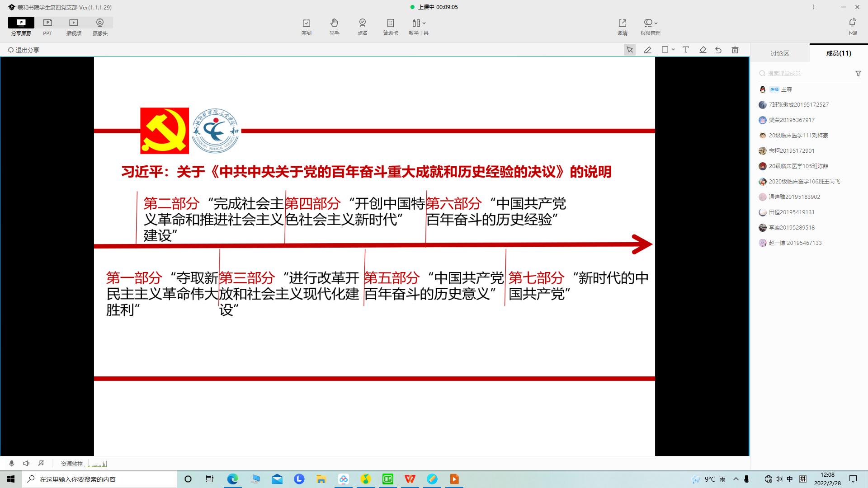Viewport: 868px width, 488px height.
Task: Click the 下课 end class button
Action: coord(852,27)
